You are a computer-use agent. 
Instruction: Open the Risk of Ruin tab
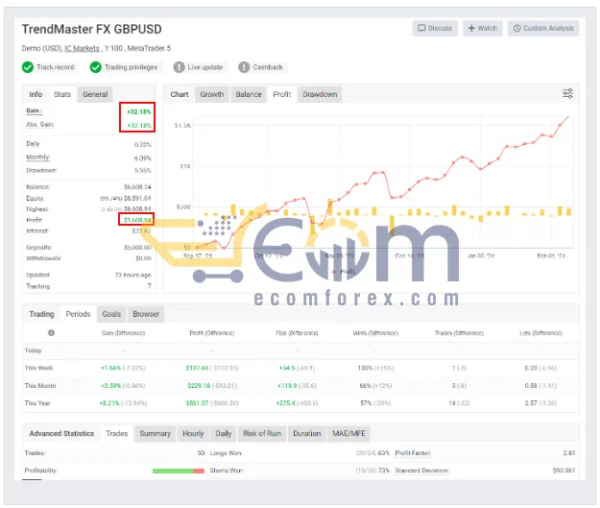262,433
